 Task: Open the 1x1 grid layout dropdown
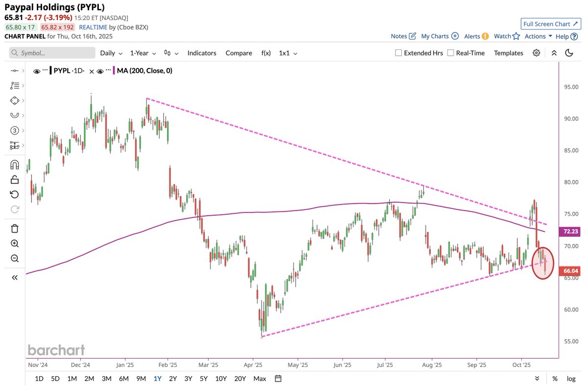pyautogui.click(x=288, y=53)
